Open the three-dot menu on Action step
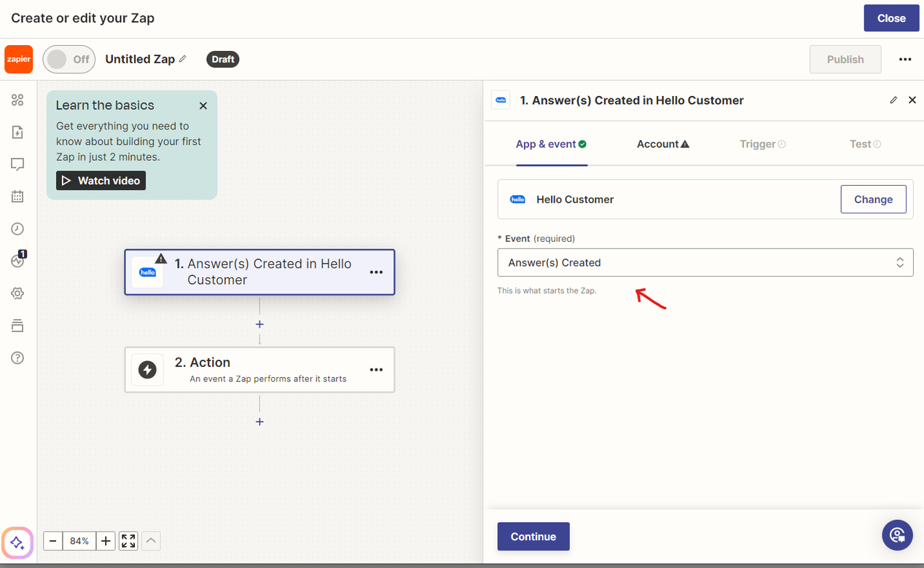 pos(376,370)
